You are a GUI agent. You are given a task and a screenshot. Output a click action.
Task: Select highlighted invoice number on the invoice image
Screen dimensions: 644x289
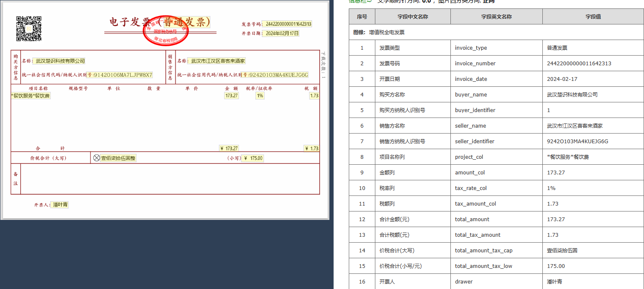click(287, 24)
